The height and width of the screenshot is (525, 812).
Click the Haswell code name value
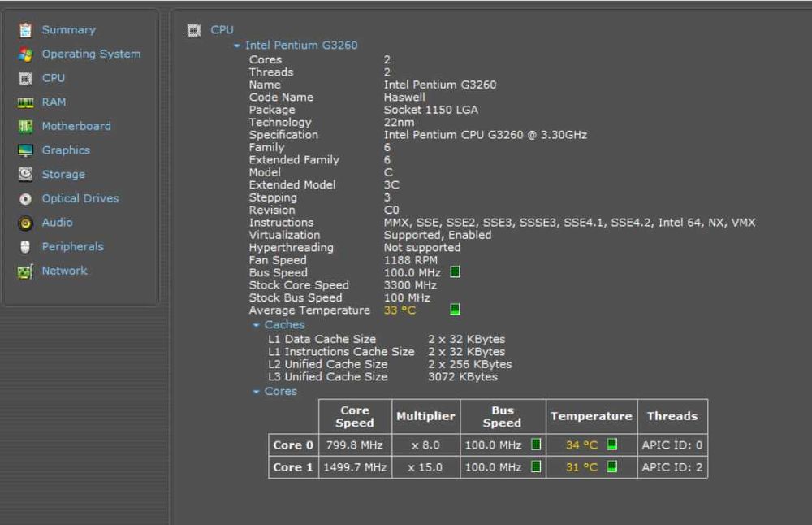click(404, 98)
